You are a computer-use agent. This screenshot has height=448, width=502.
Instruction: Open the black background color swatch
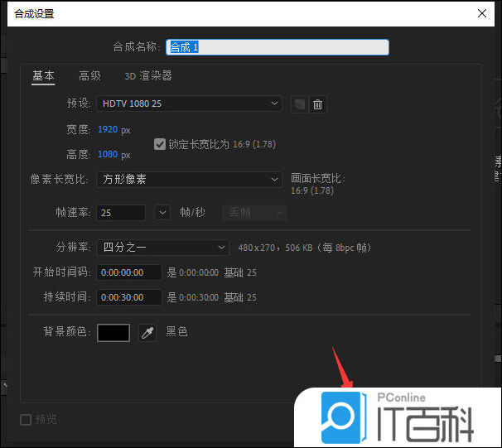click(113, 333)
